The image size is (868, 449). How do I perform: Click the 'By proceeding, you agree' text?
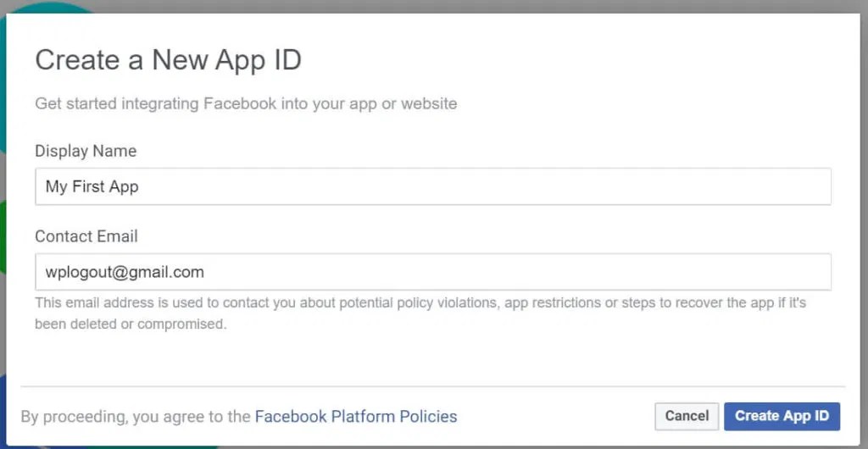pyautogui.click(x=136, y=416)
